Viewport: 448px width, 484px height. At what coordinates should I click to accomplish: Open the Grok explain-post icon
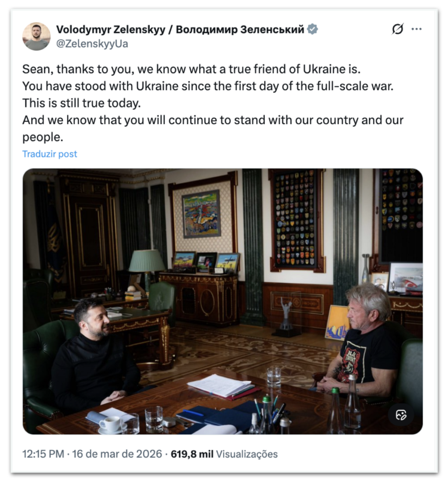[397, 29]
